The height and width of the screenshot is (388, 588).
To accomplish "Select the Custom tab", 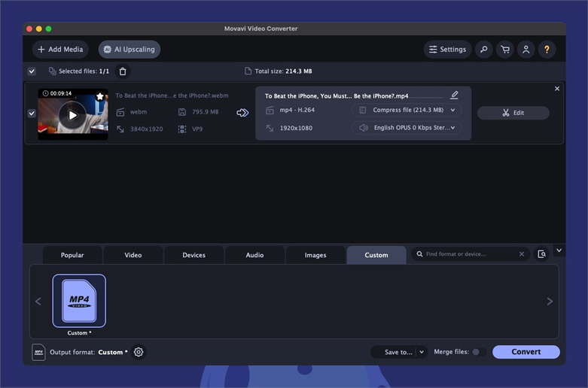I will pos(376,255).
